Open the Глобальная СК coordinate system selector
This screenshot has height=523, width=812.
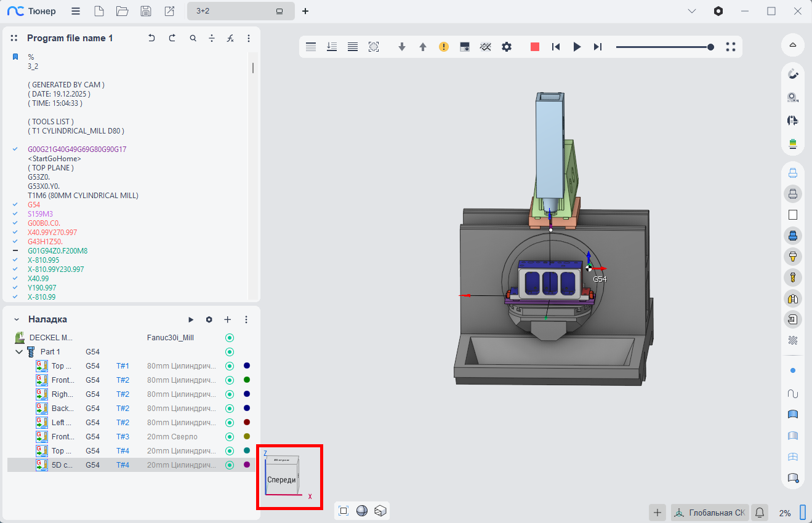(710, 513)
